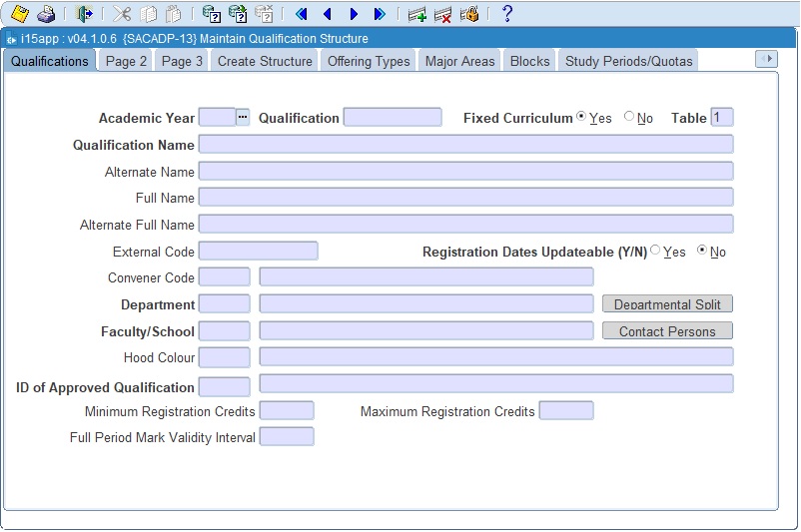801x532 pixels.
Task: Select Yes for Registration Dates Updateable
Action: 656,251
